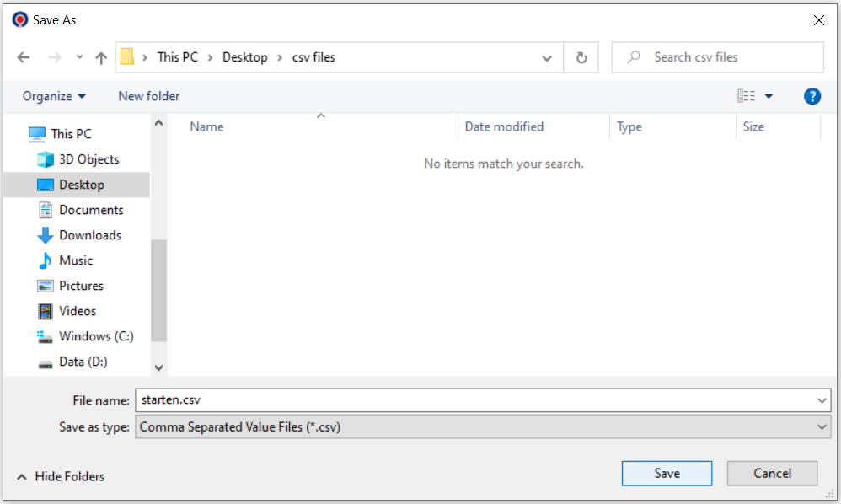Viewport: 841px width, 504px height.
Task: Expand chevron after Desktop in path
Action: pos(280,57)
